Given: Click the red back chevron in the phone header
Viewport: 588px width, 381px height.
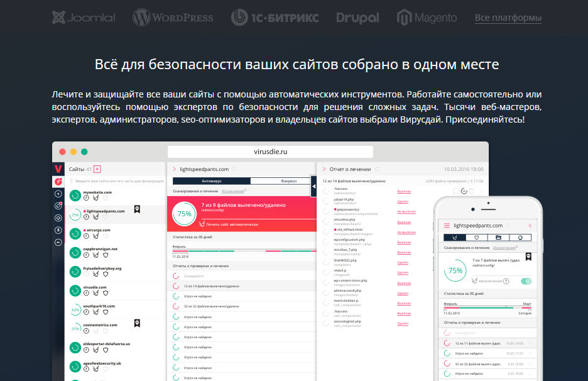Looking at the screenshot, I should point(530,226).
